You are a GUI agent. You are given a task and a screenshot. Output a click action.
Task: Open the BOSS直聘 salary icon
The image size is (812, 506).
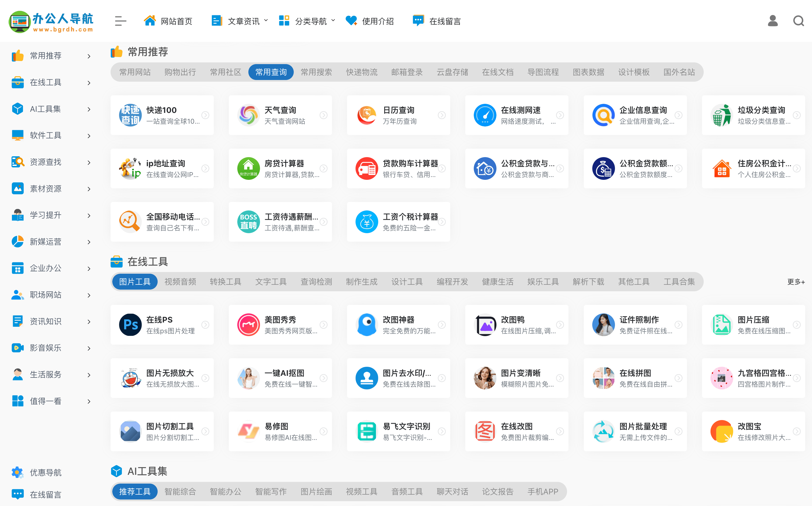pyautogui.click(x=248, y=222)
